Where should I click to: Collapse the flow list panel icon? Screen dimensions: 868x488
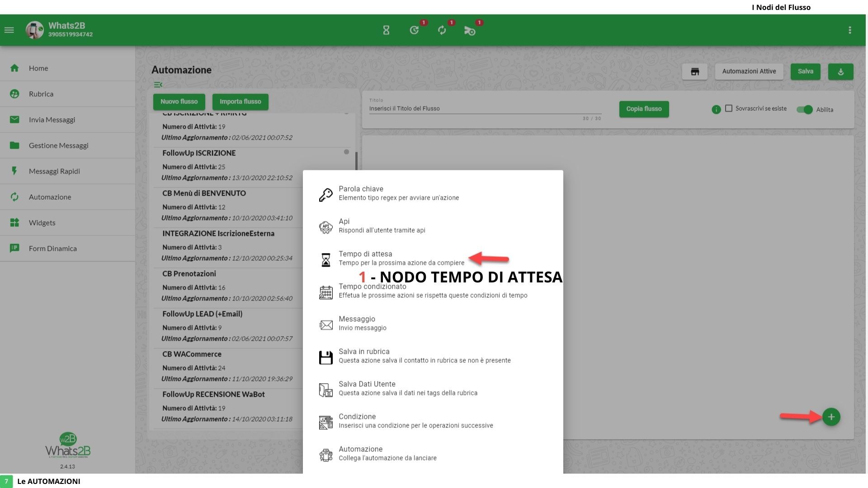tap(158, 84)
